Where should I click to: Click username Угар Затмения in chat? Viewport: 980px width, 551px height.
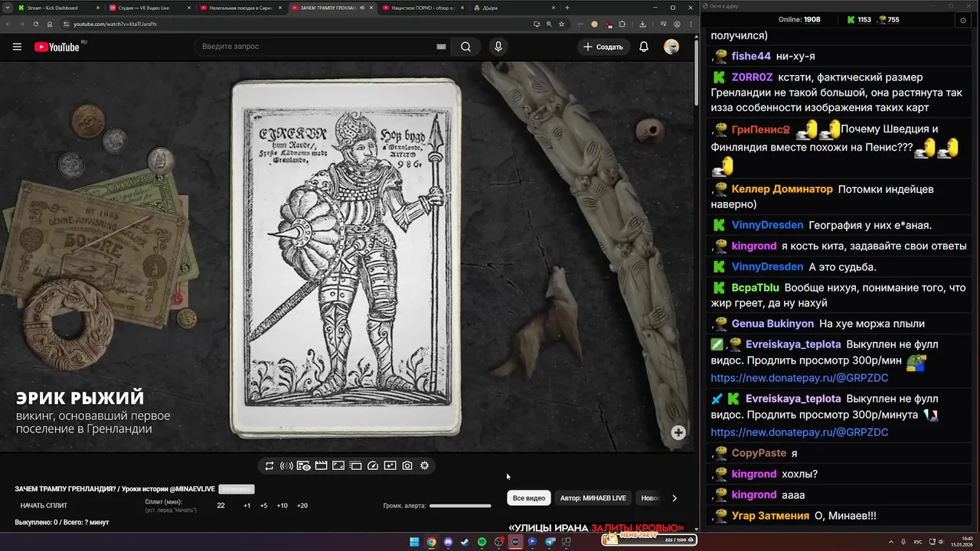(770, 516)
